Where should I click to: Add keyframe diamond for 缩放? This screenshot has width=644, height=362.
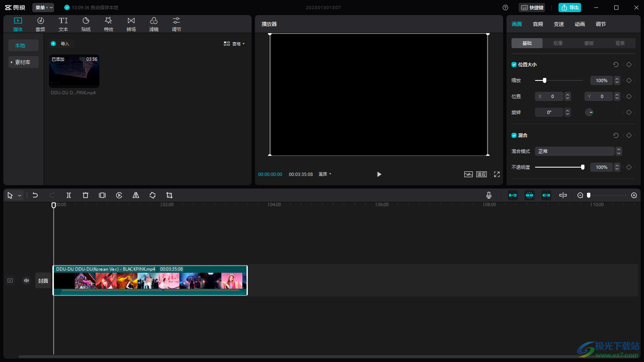629,80
